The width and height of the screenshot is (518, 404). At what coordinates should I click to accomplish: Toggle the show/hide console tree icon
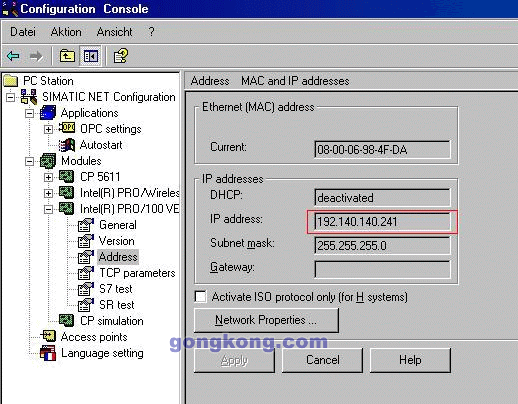coord(91,56)
